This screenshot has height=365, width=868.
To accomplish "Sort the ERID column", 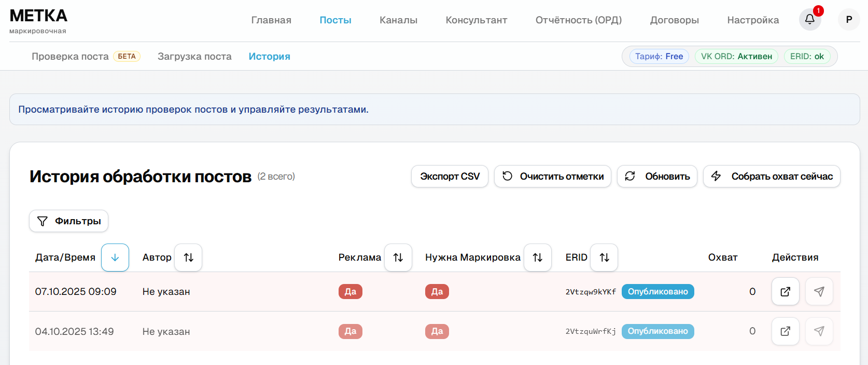I will [x=604, y=258].
